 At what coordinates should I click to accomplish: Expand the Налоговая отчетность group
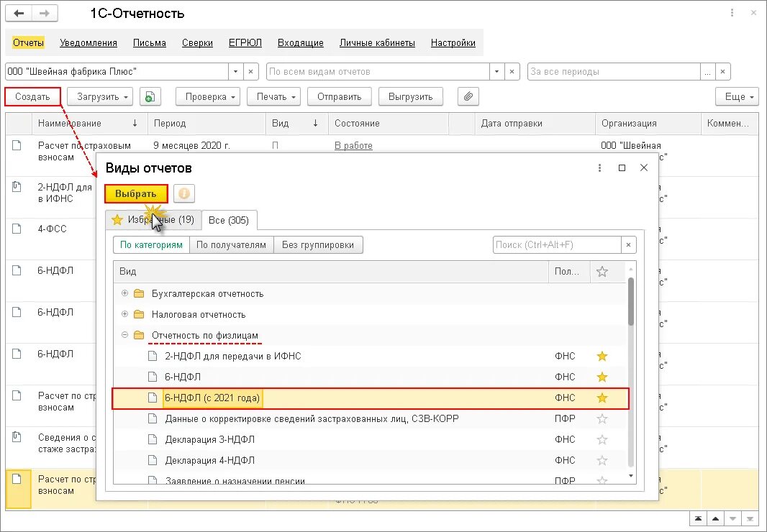[x=124, y=314]
